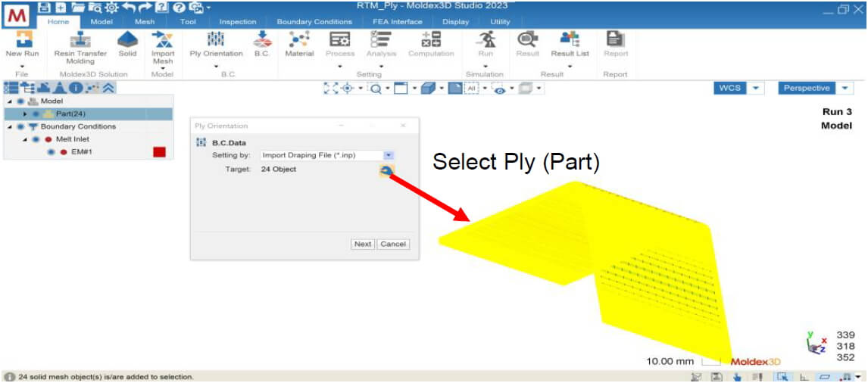The height and width of the screenshot is (383, 868).
Task: Switch to the Model tab
Action: tap(101, 22)
